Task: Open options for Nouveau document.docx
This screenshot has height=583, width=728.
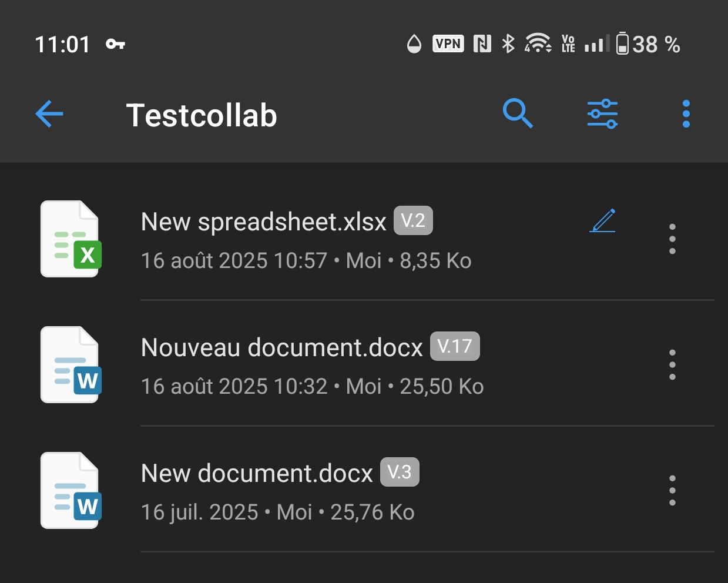Action: pos(672,364)
